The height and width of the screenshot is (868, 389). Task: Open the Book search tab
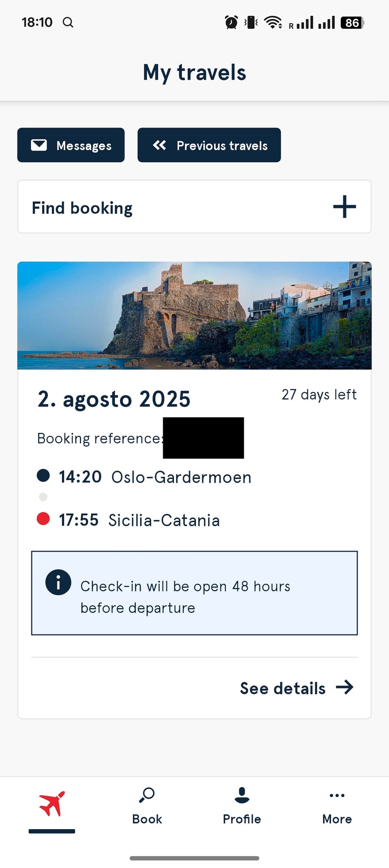click(147, 806)
